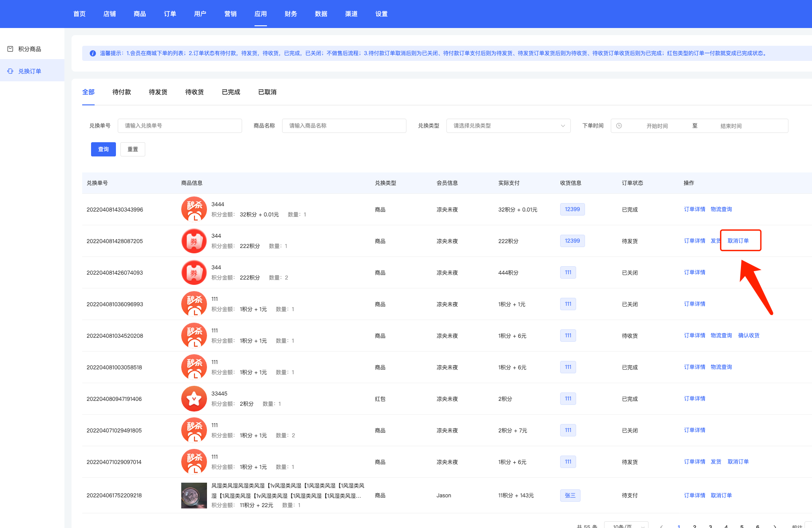Focus the 兑换单号 input field
Image resolution: width=812 pixels, height=528 pixels.
tap(179, 126)
